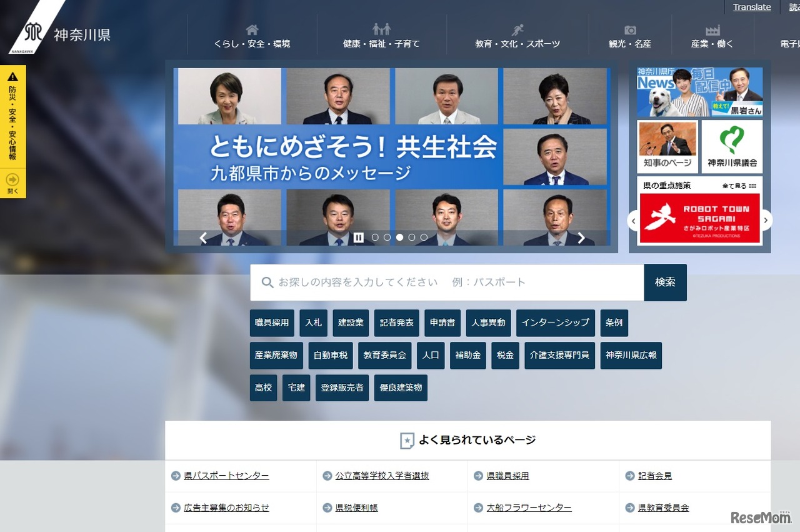Pause the banner slideshow
The width and height of the screenshot is (800, 532).
pos(359,238)
